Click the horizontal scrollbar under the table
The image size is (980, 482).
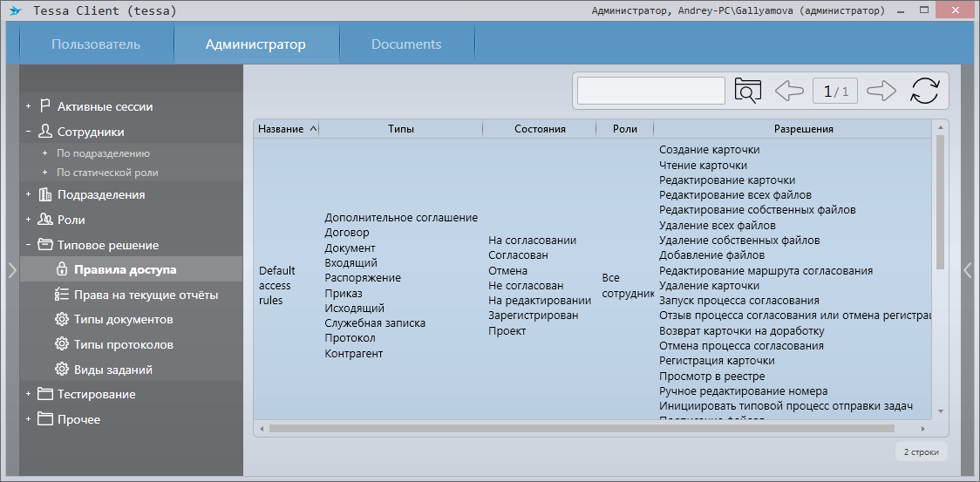[x=582, y=429]
